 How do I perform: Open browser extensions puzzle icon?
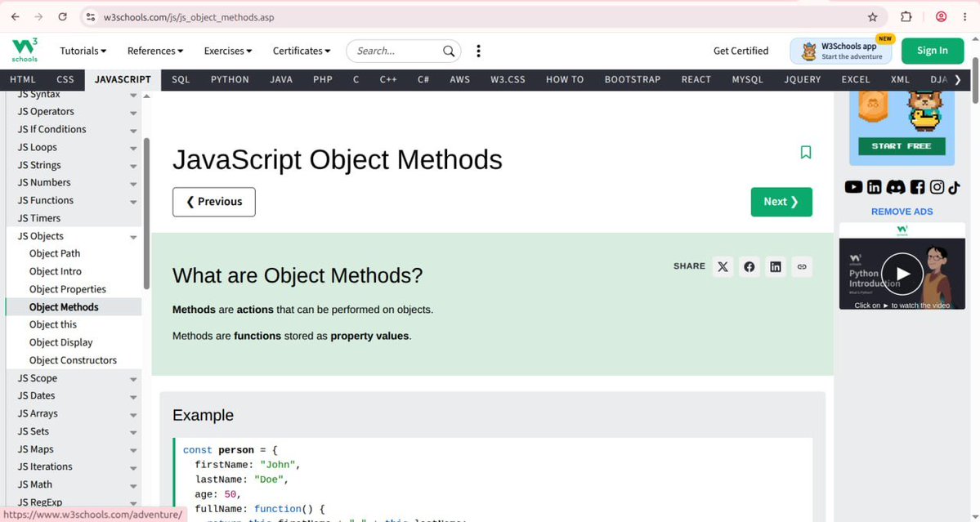pos(906,17)
